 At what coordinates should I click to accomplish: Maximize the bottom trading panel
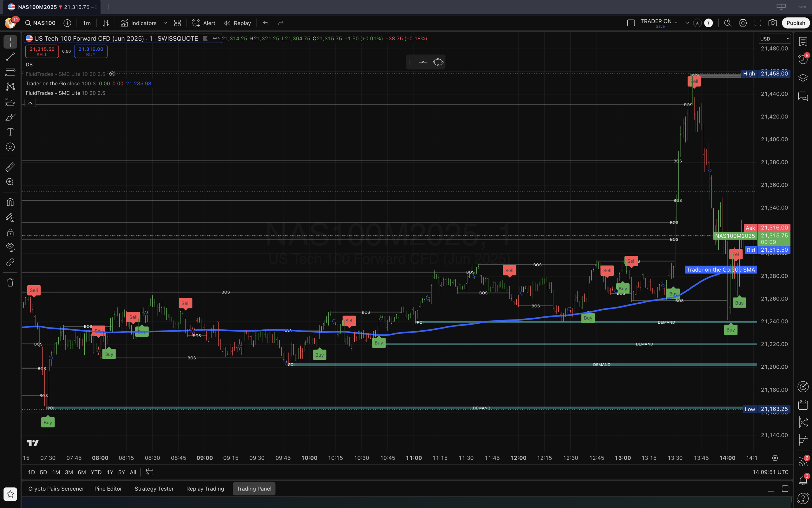785,489
